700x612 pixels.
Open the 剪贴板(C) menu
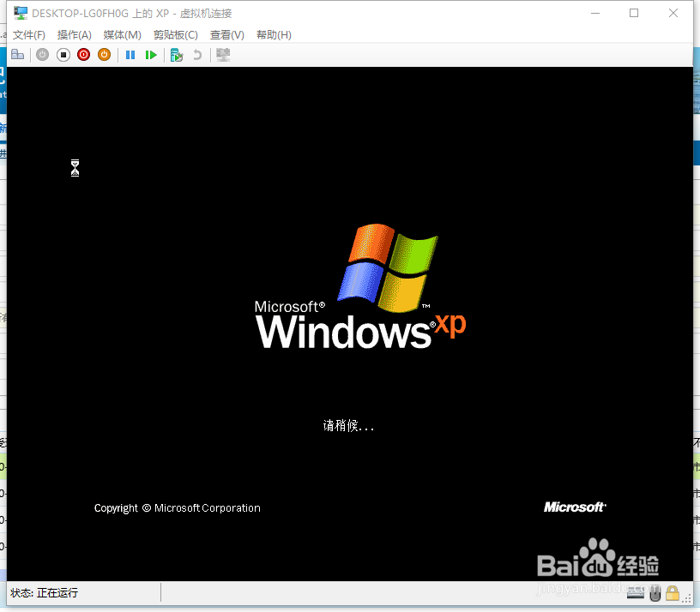coord(176,35)
